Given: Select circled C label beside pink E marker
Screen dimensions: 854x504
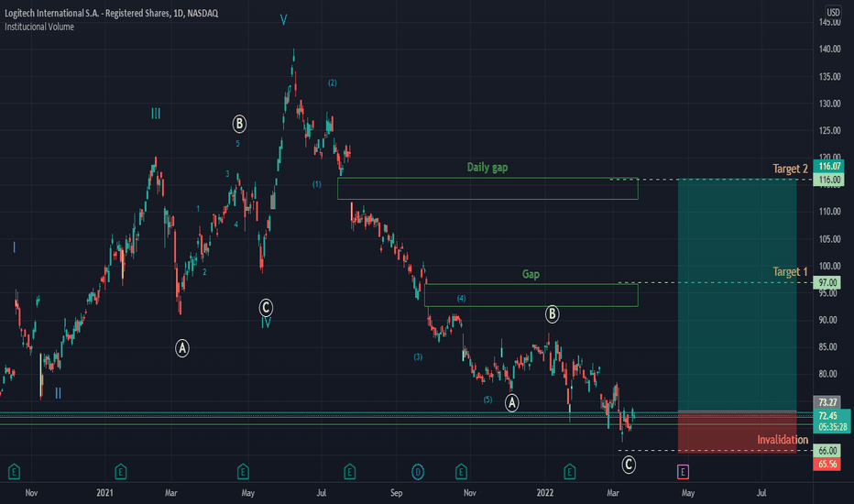Looking at the screenshot, I should (x=630, y=465).
